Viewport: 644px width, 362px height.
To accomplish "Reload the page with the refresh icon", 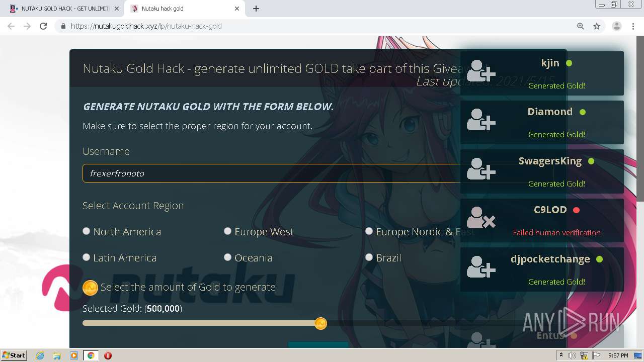I will (43, 26).
